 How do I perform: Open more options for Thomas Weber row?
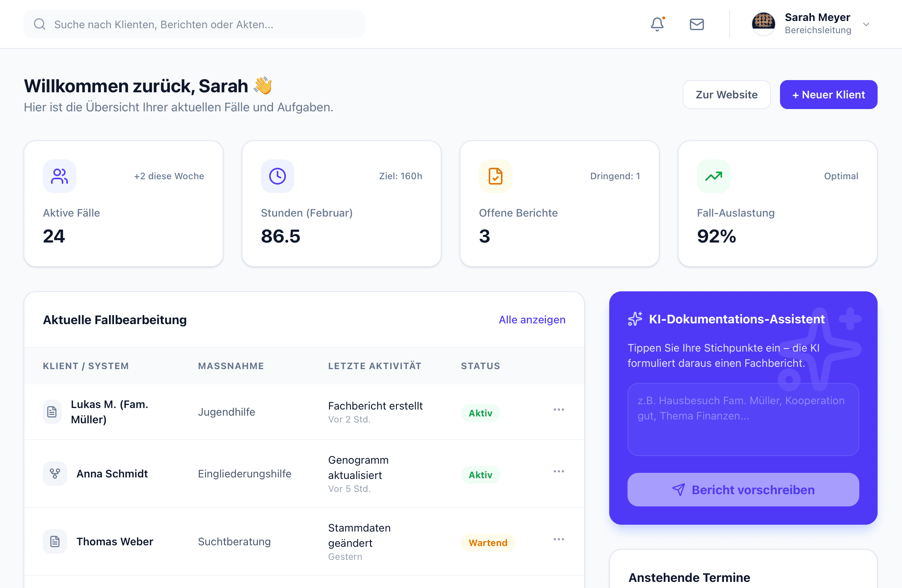(x=559, y=539)
